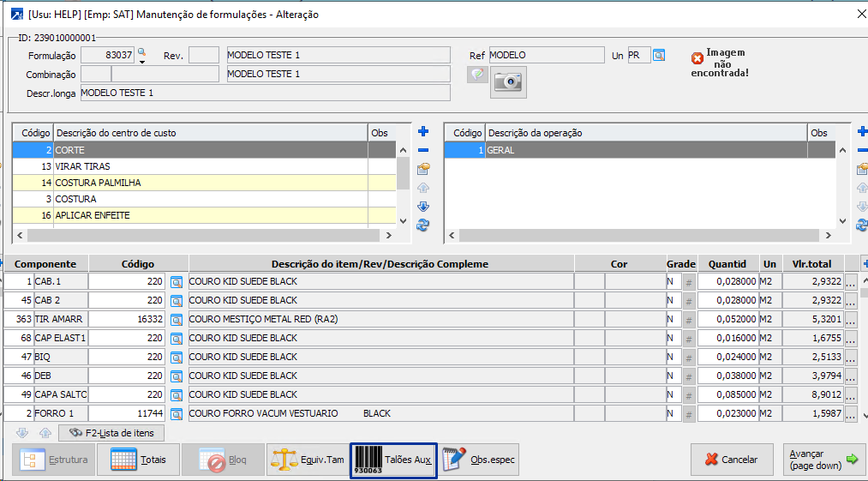Open Equiv.Tam view

coord(308,460)
